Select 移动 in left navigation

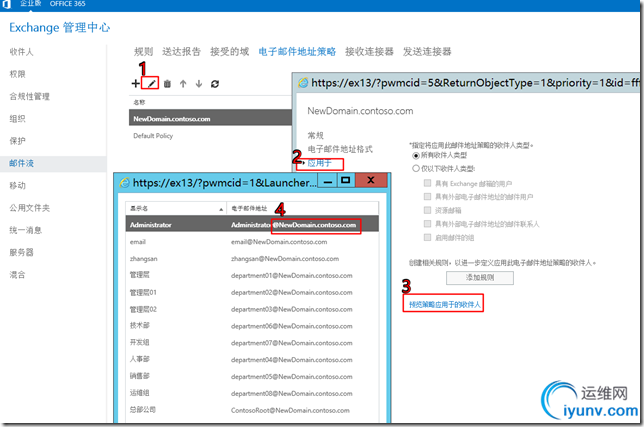tap(17, 186)
